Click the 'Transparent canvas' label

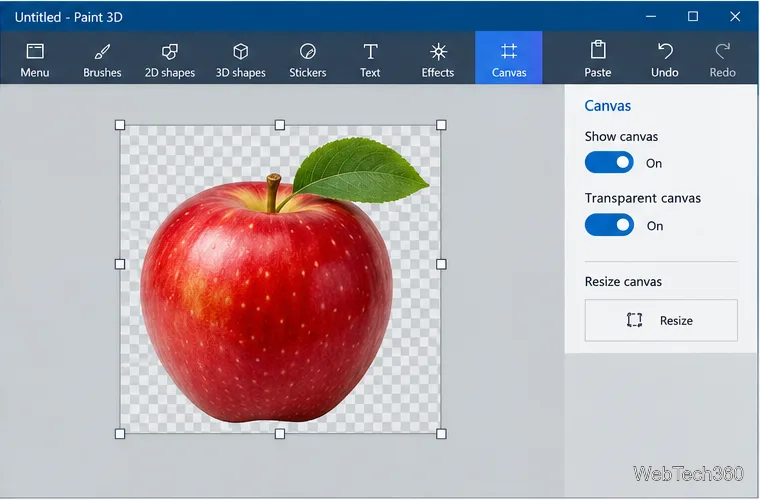pyautogui.click(x=643, y=198)
